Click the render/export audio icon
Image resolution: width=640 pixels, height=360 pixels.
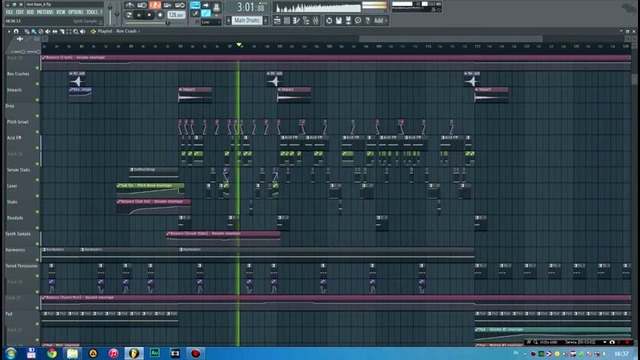click(x=349, y=20)
